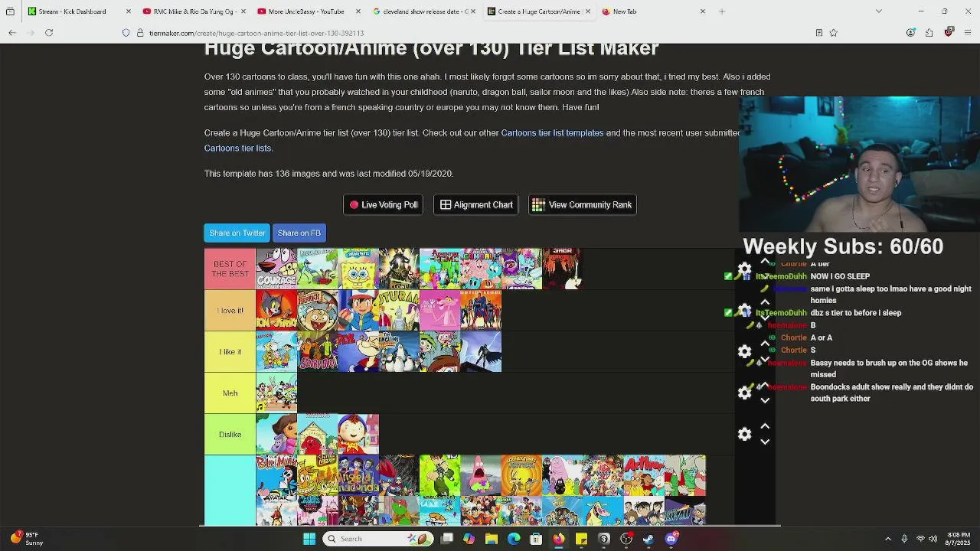Click the yellow I like it tier label
980x551 pixels.
[230, 351]
